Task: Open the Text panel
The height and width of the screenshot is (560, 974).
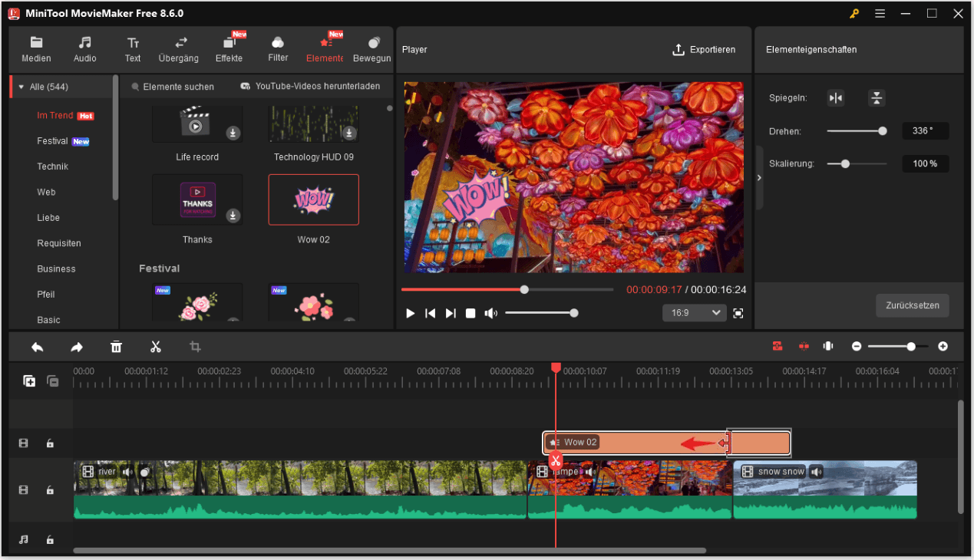Action: coord(132,48)
